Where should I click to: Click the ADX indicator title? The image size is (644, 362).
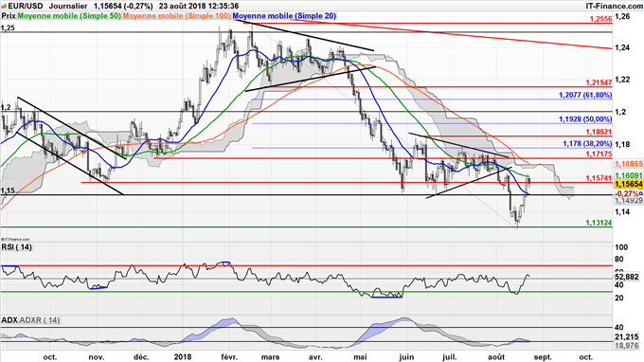(9, 320)
